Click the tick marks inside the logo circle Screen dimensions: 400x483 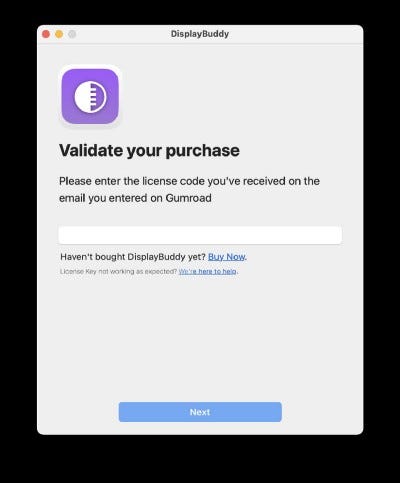[94, 97]
